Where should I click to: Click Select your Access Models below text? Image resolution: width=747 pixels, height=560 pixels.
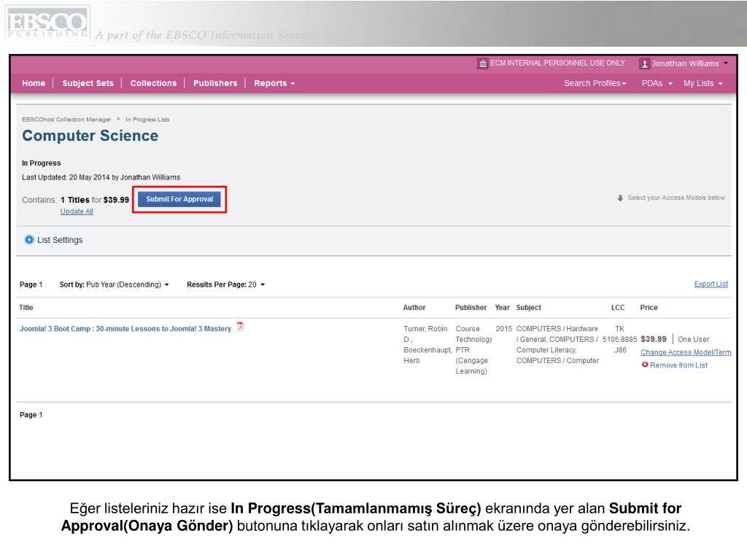pos(676,198)
